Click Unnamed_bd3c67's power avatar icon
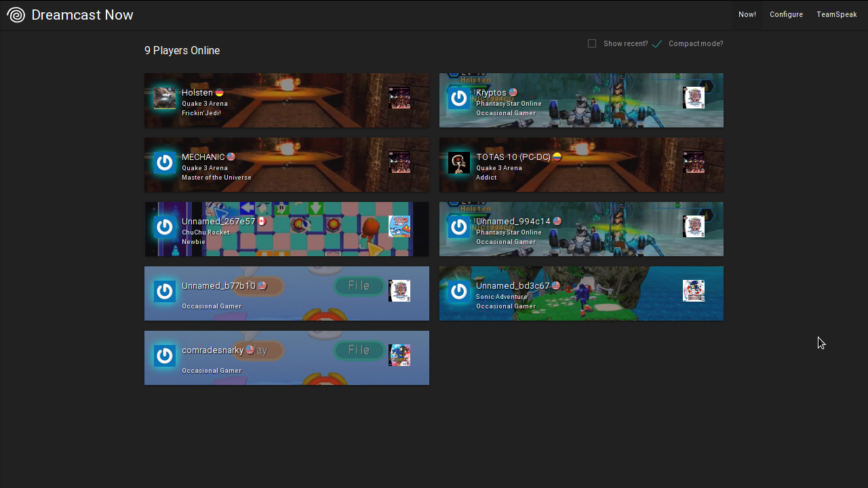This screenshot has width=868, height=488. point(459,291)
